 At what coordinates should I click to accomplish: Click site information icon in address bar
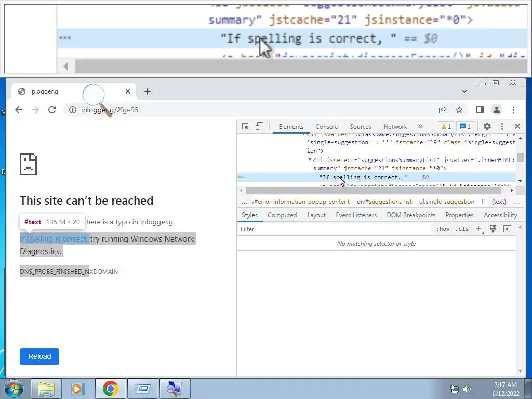(73, 110)
